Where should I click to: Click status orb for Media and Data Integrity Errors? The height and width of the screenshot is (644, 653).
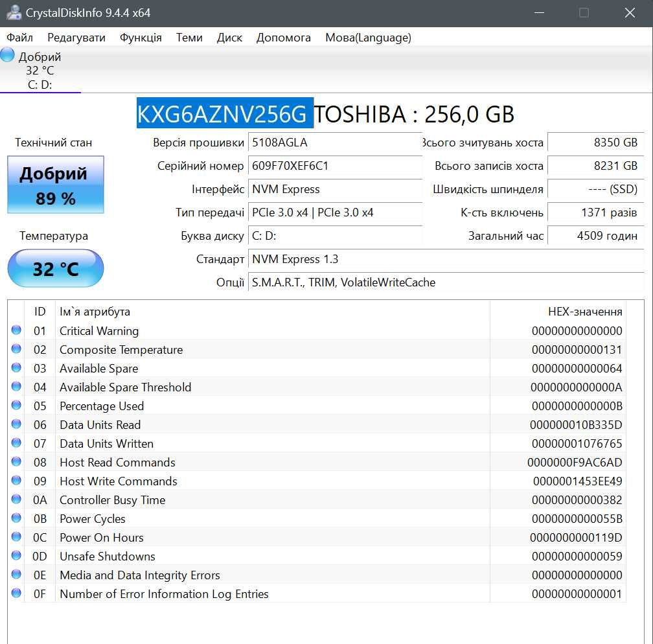(16, 574)
